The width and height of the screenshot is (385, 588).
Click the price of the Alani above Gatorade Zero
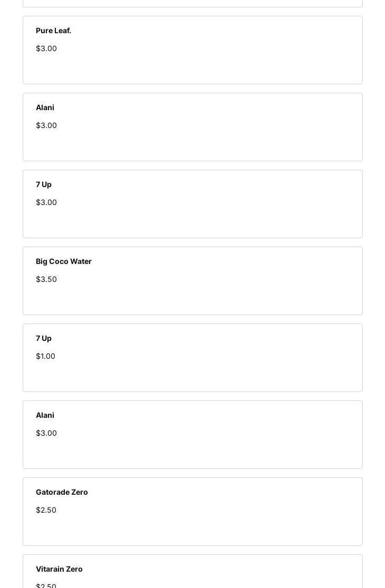point(46,433)
